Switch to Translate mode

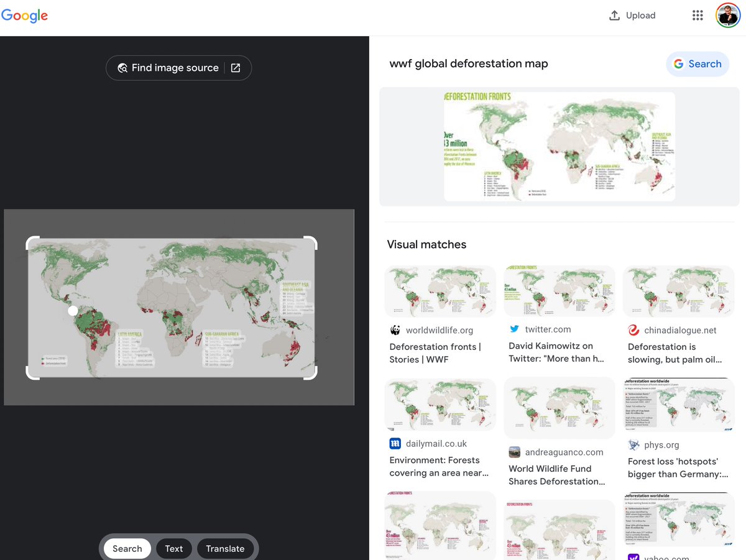(x=225, y=549)
